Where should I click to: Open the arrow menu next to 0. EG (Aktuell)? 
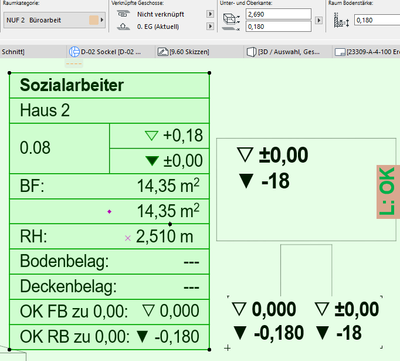click(x=210, y=26)
